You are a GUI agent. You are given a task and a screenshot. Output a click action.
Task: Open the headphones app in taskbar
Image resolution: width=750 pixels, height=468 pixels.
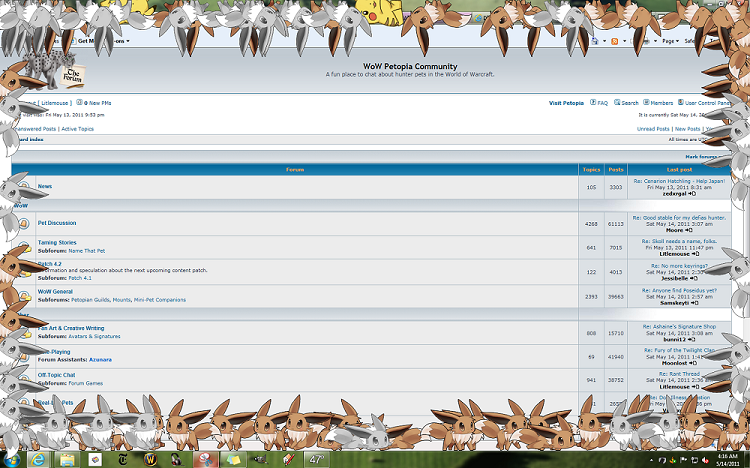pyautogui.click(x=177, y=460)
